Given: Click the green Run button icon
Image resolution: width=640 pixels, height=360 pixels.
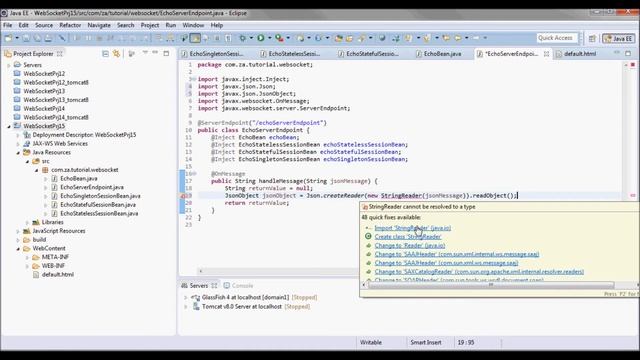Looking at the screenshot, I should pyautogui.click(x=260, y=38).
